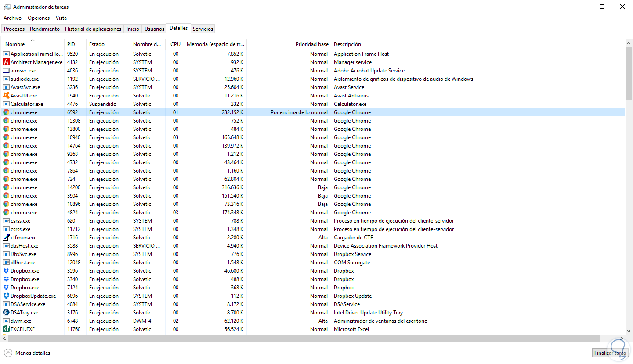
Task: Select the 'Avast Antivirus' description
Action: click(x=351, y=96)
